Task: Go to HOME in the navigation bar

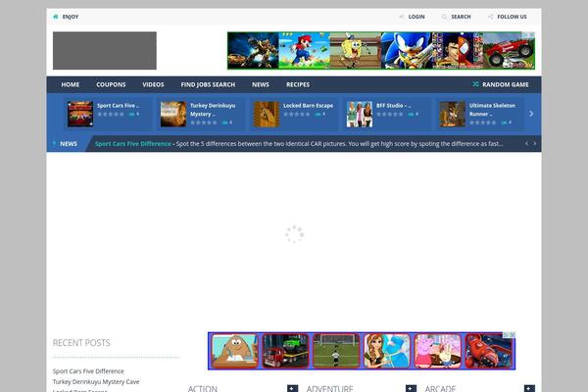Action: point(71,85)
